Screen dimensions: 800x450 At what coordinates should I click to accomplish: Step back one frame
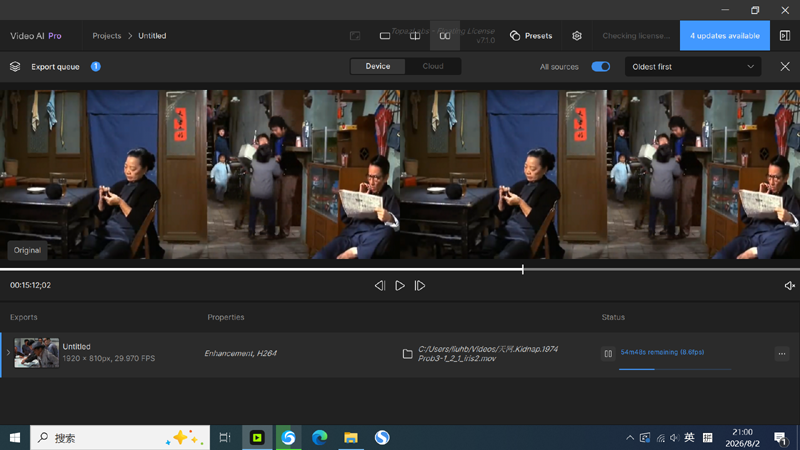click(380, 286)
